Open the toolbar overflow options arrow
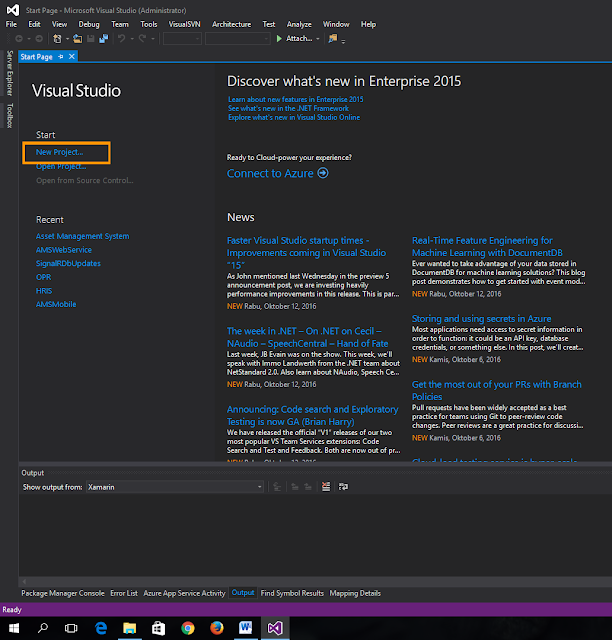This screenshot has width=612, height=640. 343,41
